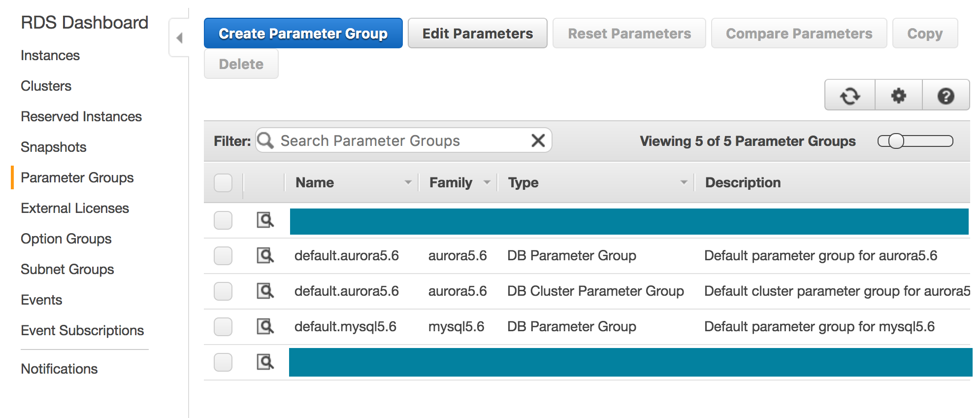Click 'Default parameter group for mysql5.6' description
The image size is (980, 418).
click(x=819, y=326)
